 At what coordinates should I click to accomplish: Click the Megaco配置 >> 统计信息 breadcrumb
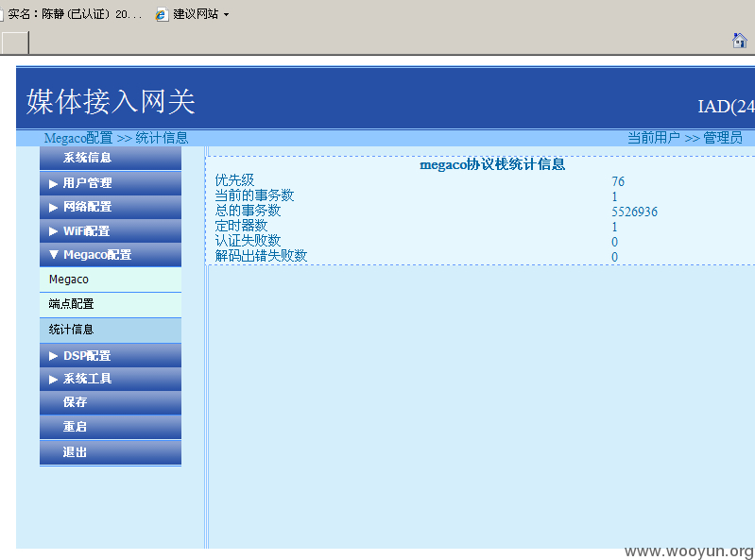pos(116,138)
